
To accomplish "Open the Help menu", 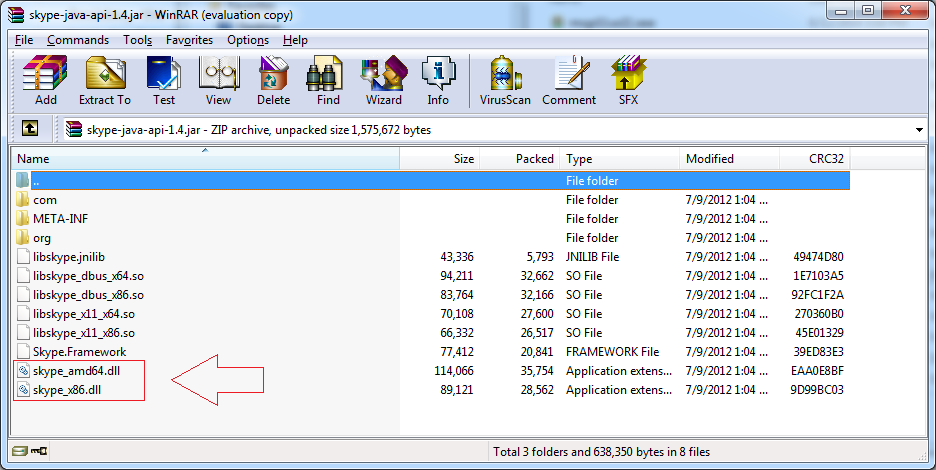I will pos(295,40).
